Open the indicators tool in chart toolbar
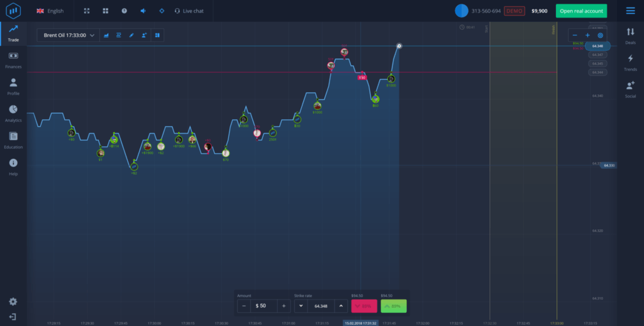The height and width of the screenshot is (326, 644). (x=119, y=35)
